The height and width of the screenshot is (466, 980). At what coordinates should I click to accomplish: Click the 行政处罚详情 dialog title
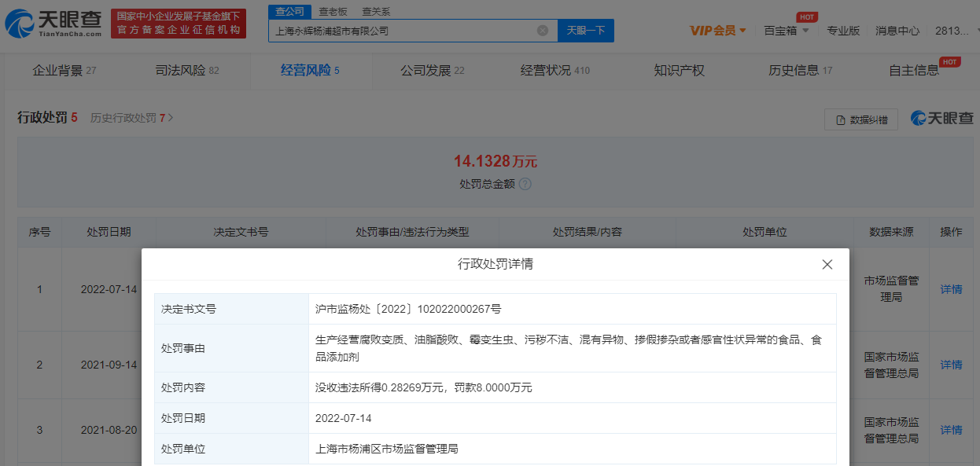point(496,264)
